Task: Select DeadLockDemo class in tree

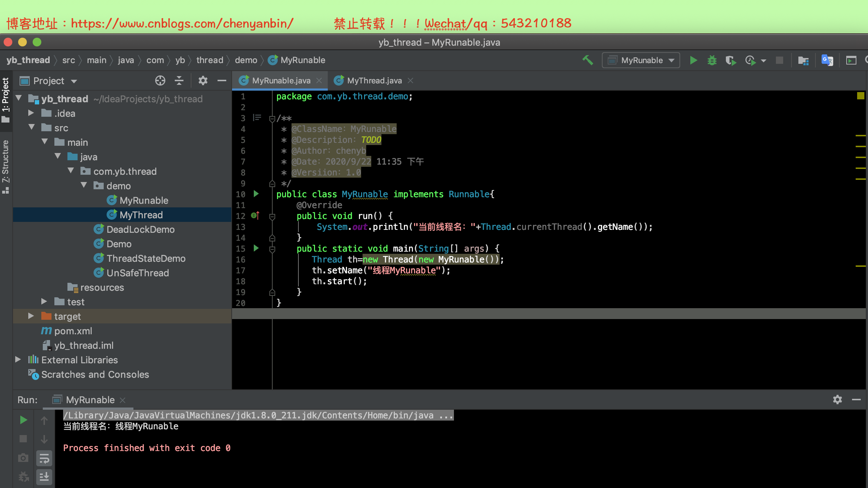Action: pos(140,229)
